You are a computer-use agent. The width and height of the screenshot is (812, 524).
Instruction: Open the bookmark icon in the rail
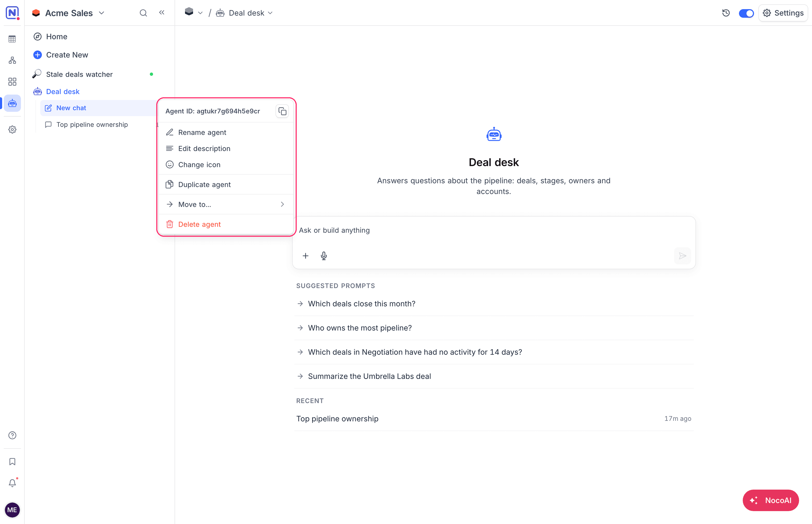point(12,462)
